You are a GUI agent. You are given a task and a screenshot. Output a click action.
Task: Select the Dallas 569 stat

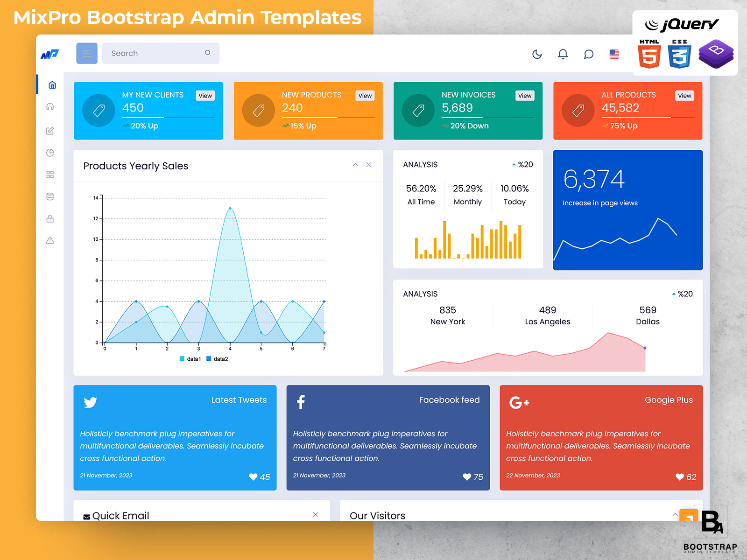pos(648,315)
